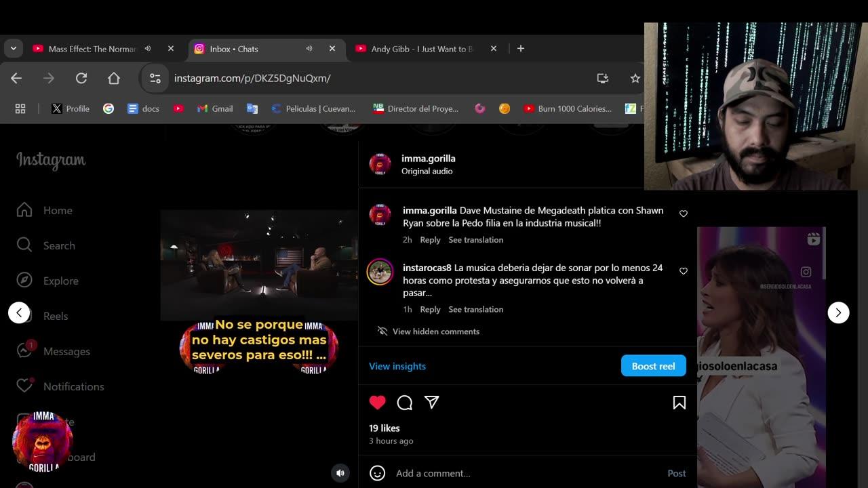Open Instagram Search
868x488 pixels.
46,245
